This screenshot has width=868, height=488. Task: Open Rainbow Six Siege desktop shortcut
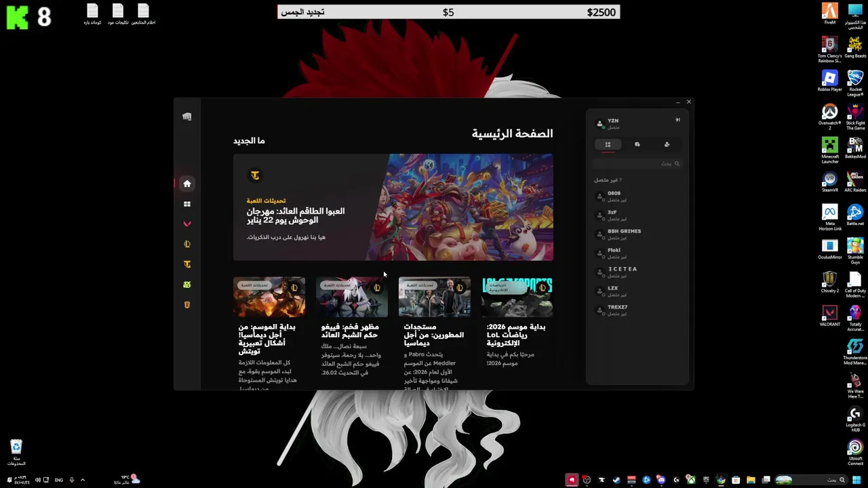point(830,49)
